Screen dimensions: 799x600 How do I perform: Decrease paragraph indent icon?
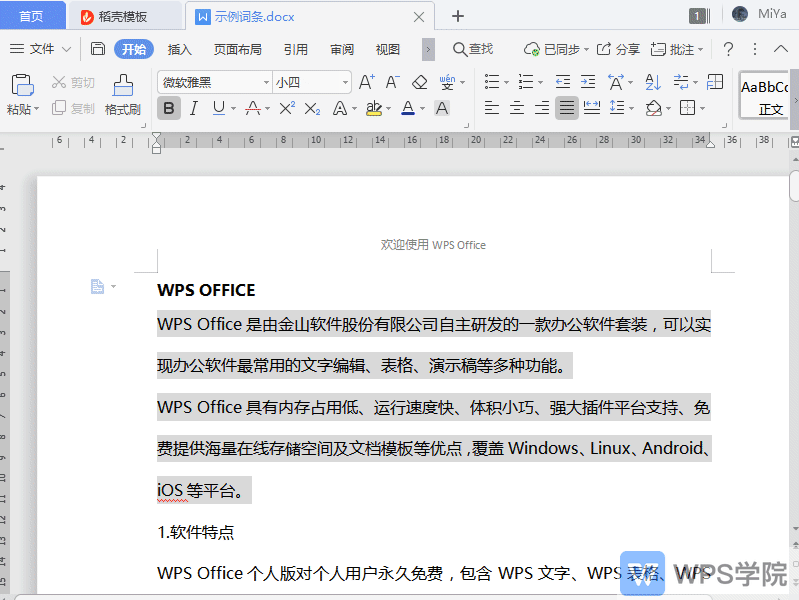(563, 82)
